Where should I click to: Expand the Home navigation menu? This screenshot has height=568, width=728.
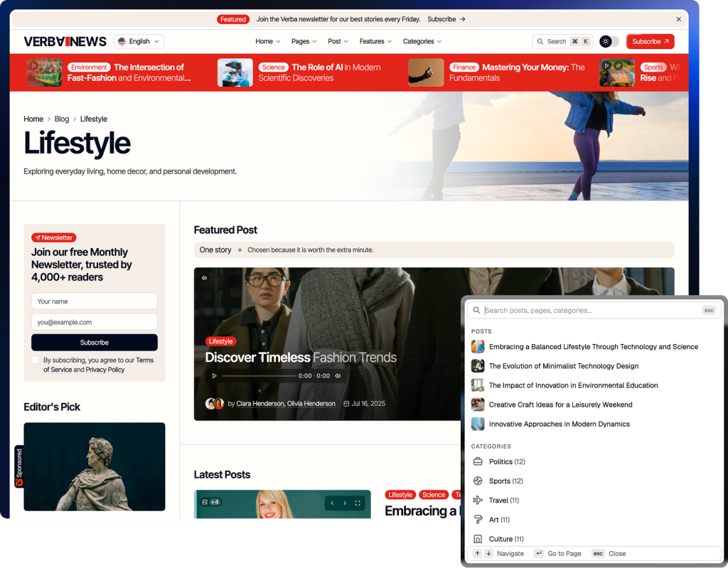267,41
